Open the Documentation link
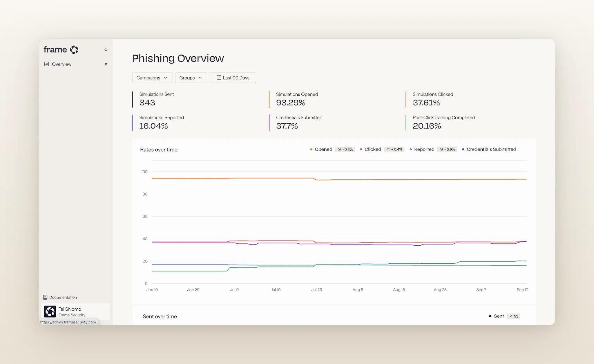Image resolution: width=594 pixels, height=364 pixels. coord(63,297)
